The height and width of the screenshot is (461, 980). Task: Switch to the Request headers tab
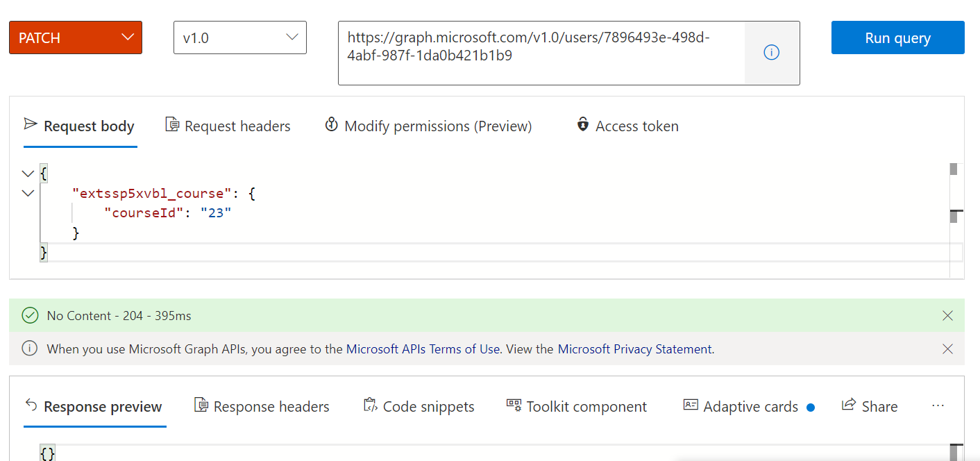[237, 125]
